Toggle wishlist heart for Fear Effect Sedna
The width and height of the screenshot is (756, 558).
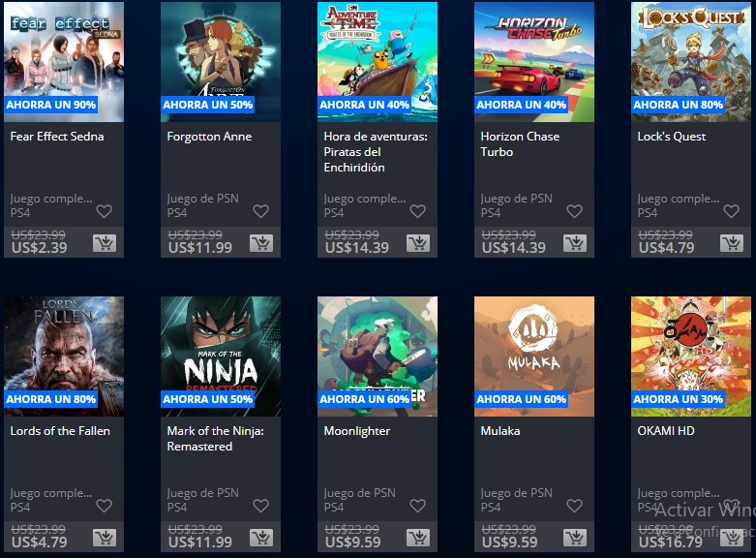pos(105,211)
